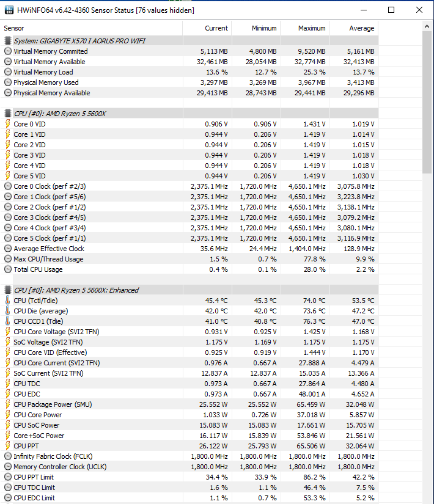Viewport: 434px width, 504px height.
Task: Maximize the HWiNFO64 Sensor Status window
Action: (x=391, y=10)
